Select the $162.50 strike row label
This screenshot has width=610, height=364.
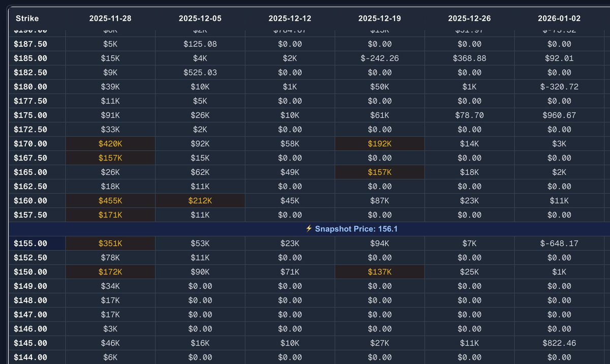(x=32, y=186)
